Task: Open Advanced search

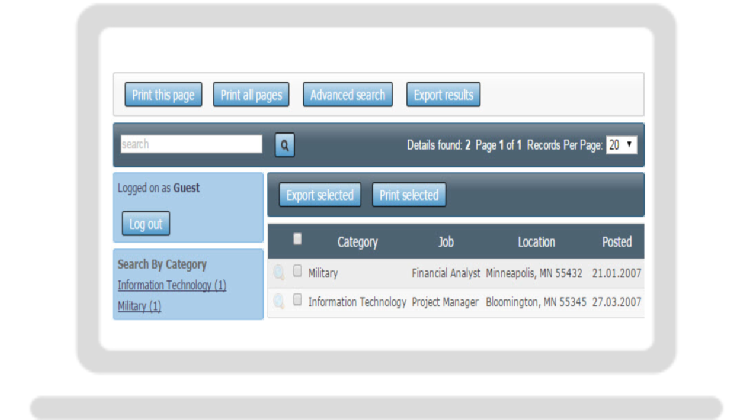Action: tap(348, 95)
